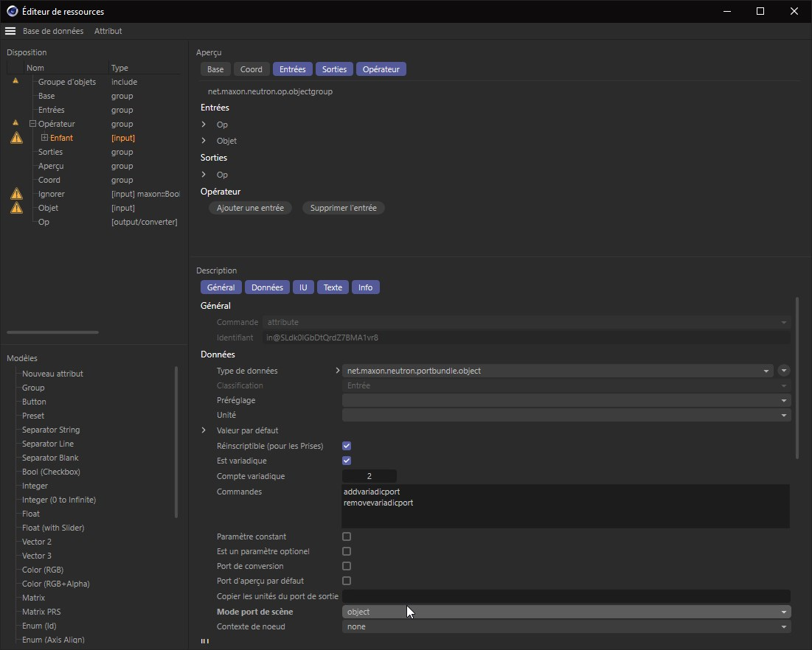Expand the Enfant tree node
Screen dimensions: 812x650
(x=44, y=138)
